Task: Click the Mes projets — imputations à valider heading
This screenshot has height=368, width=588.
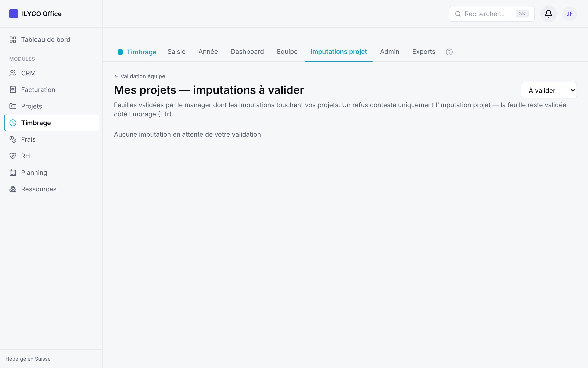Action: [x=209, y=90]
